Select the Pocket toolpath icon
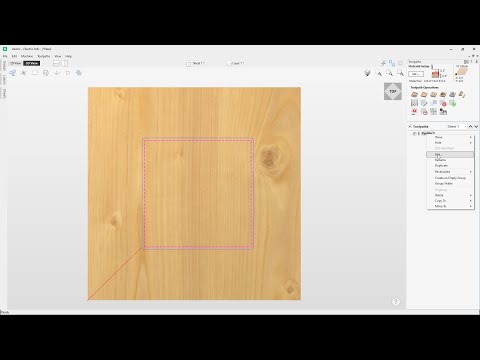The height and width of the screenshot is (360, 480). coord(424,95)
